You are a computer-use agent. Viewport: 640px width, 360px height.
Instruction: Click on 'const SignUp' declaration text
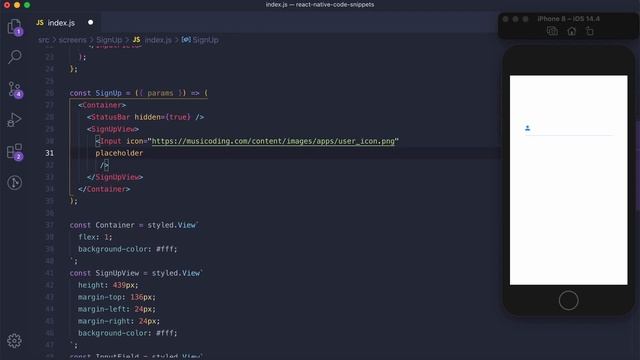[96, 93]
